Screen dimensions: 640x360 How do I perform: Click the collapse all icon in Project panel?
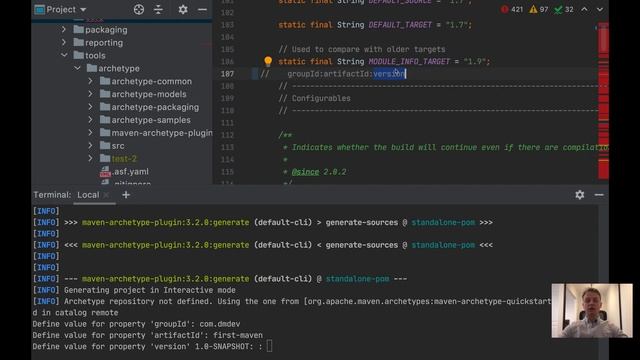pyautogui.click(x=158, y=9)
